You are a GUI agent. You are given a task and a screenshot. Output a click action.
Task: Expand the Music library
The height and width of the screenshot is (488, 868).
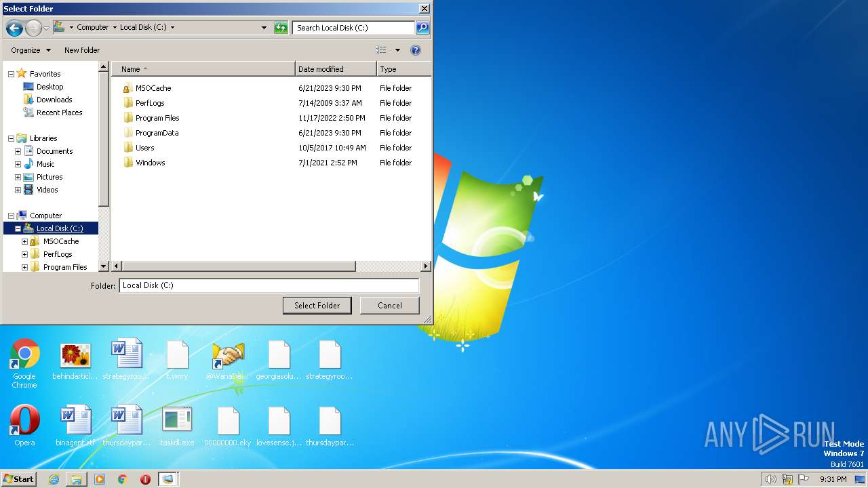(x=18, y=164)
